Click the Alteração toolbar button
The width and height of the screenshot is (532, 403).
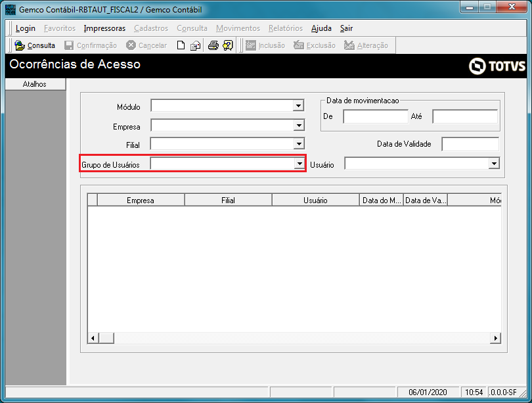point(365,45)
